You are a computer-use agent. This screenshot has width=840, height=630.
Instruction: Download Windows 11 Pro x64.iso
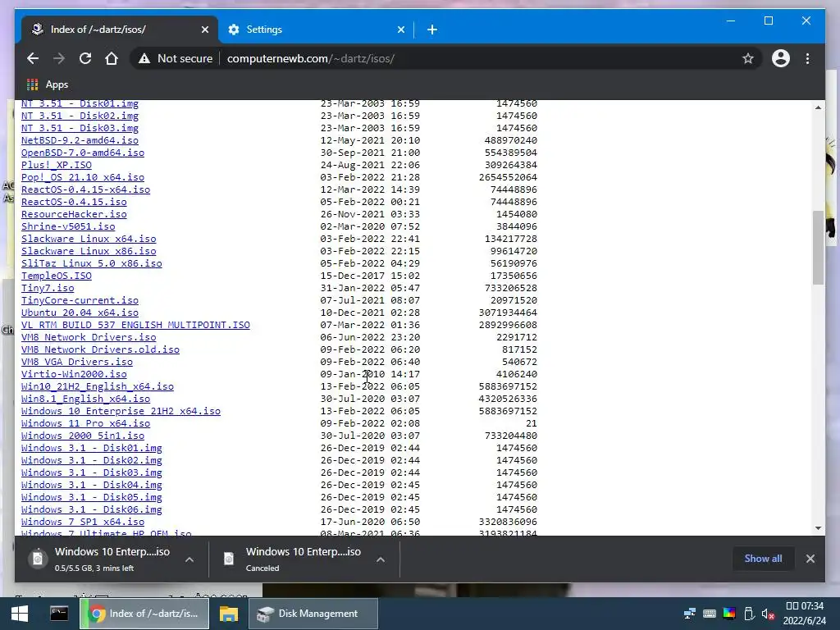85,424
